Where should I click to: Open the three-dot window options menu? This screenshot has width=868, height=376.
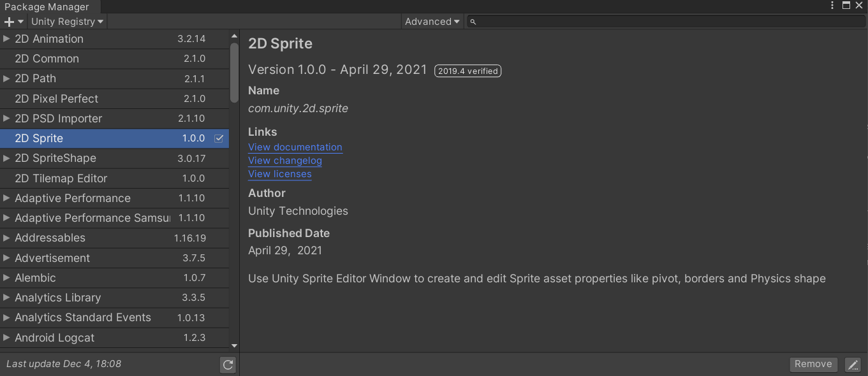832,5
